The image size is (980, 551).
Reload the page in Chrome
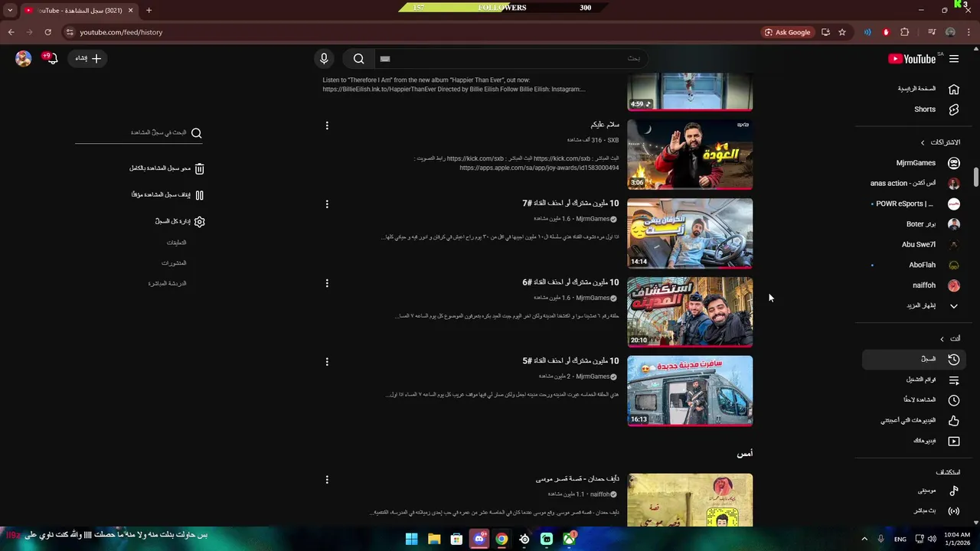click(47, 32)
